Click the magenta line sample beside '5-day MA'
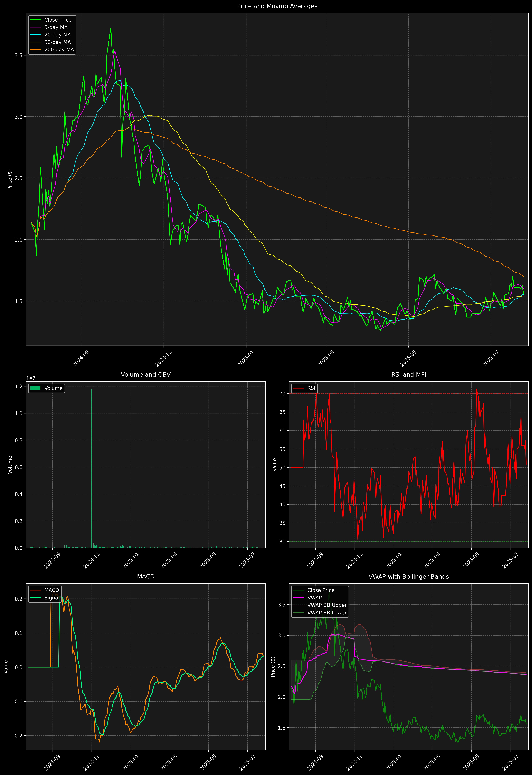Image resolution: width=532 pixels, height=775 pixels. click(35, 27)
